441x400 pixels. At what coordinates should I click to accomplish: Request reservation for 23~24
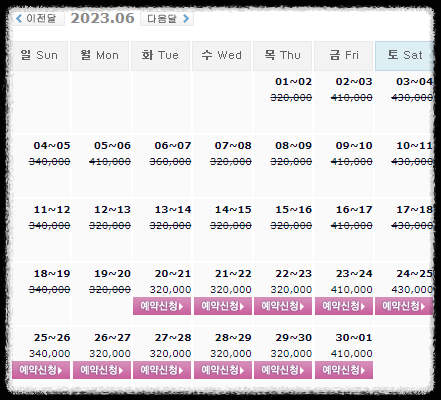pos(344,306)
